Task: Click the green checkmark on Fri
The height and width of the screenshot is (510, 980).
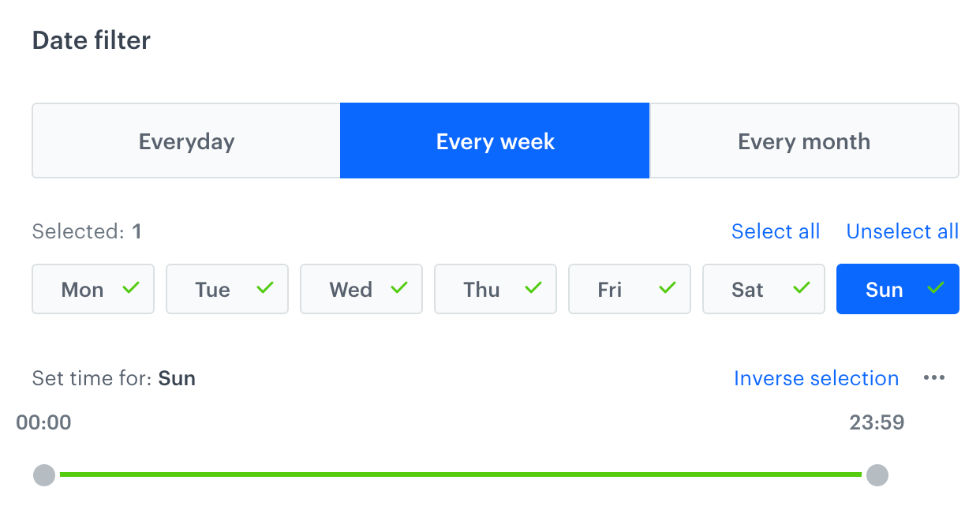Action: click(x=668, y=287)
